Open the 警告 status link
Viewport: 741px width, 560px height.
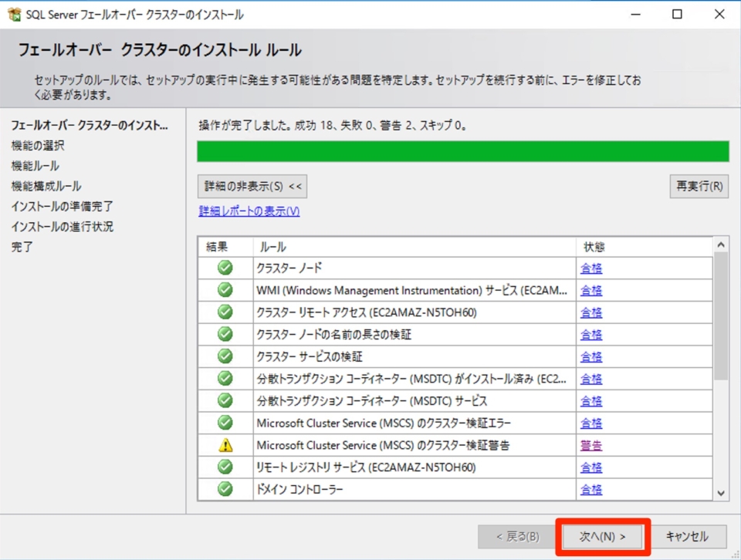coord(591,446)
